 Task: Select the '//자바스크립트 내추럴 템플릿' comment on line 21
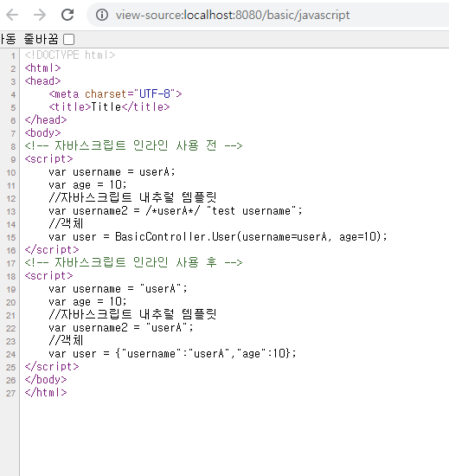(132, 314)
